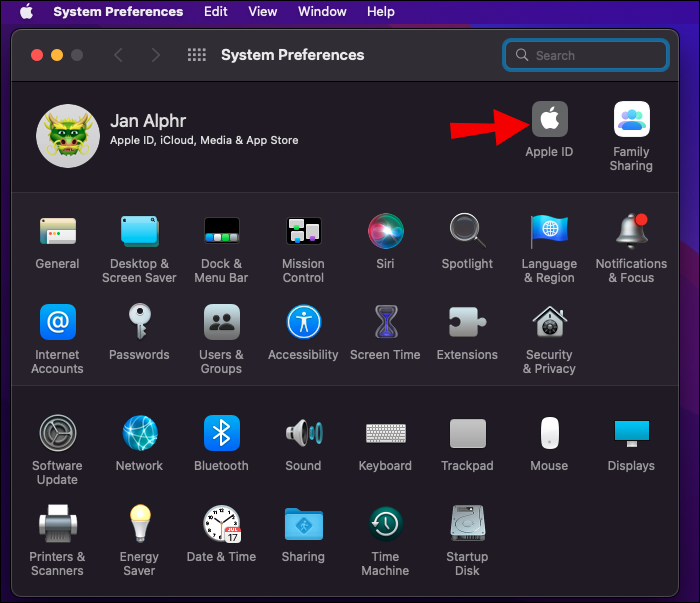Screen dimensions: 700x603
Task: Open the Siri preferences icon
Action: tap(385, 231)
